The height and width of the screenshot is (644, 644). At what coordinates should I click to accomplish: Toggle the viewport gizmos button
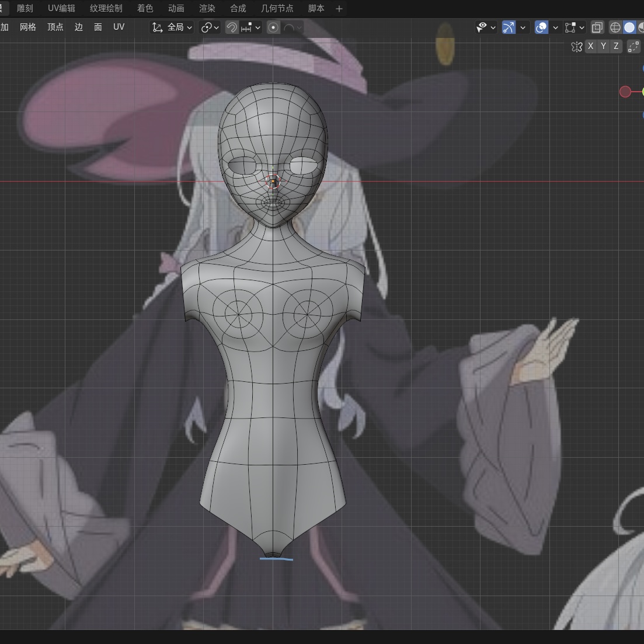point(509,27)
